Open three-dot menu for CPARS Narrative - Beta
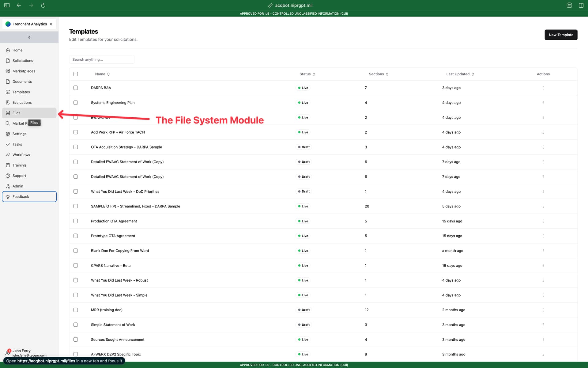This screenshot has width=588, height=368. [x=543, y=266]
